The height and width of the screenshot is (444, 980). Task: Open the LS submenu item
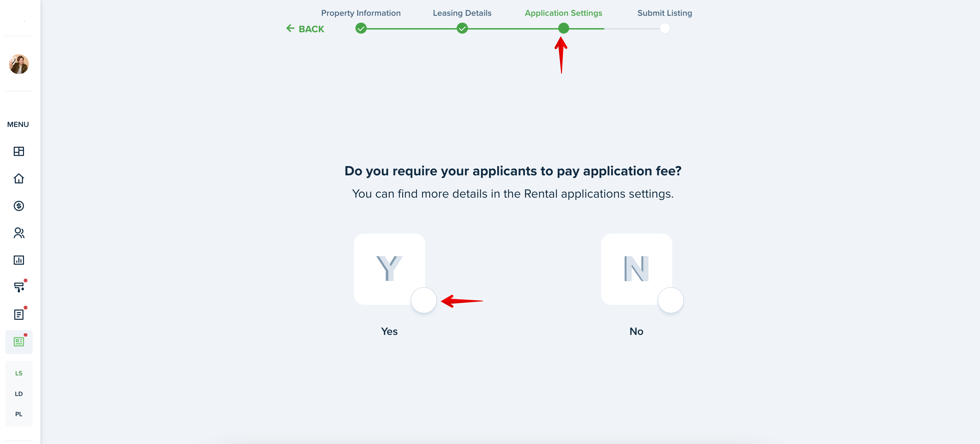click(19, 373)
